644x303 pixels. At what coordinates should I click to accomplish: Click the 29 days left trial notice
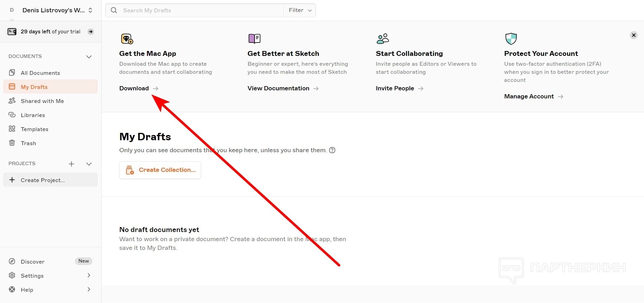pos(51,32)
